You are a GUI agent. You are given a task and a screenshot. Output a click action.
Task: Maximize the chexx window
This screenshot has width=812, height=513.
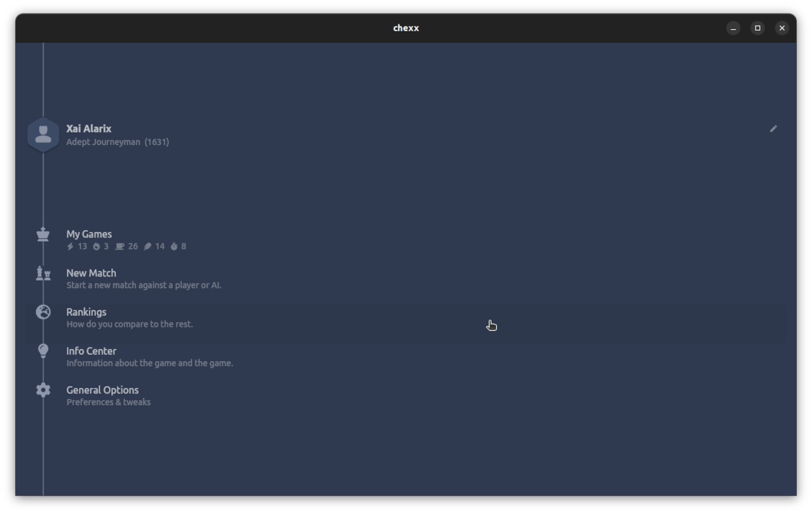point(757,28)
